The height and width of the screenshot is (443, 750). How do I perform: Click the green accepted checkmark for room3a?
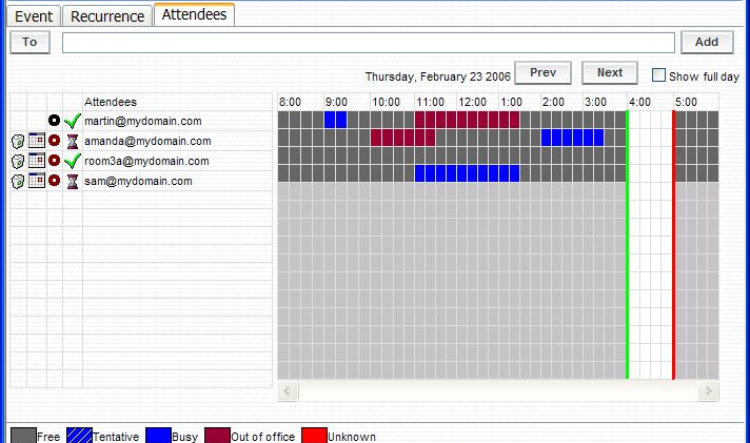click(72, 161)
